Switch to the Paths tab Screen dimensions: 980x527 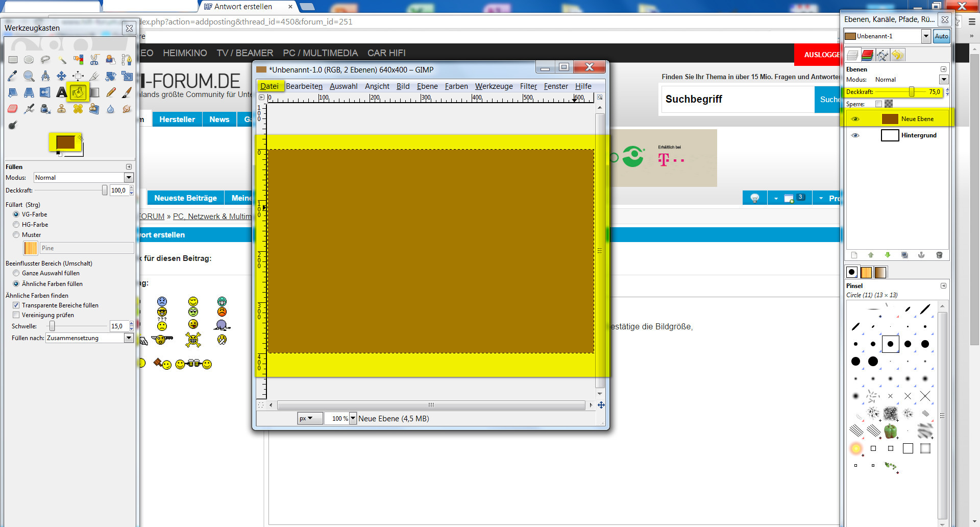[883, 55]
